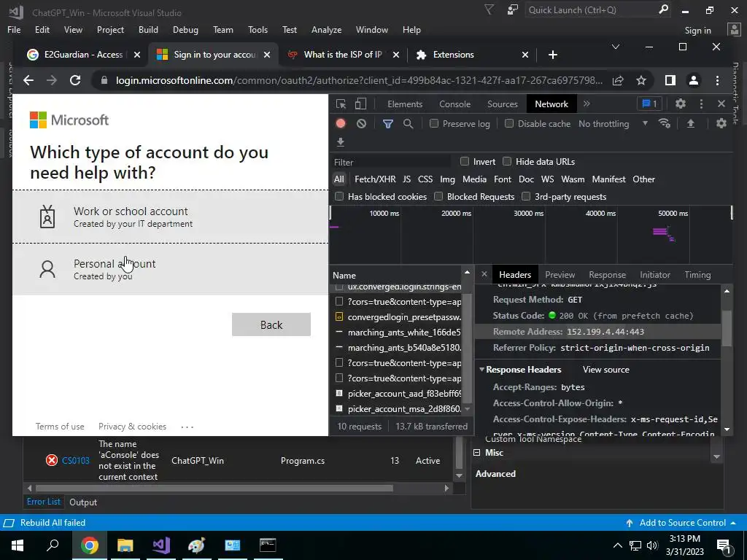This screenshot has height=560, width=747.
Task: Choose Work or school account
Action: tap(170, 217)
